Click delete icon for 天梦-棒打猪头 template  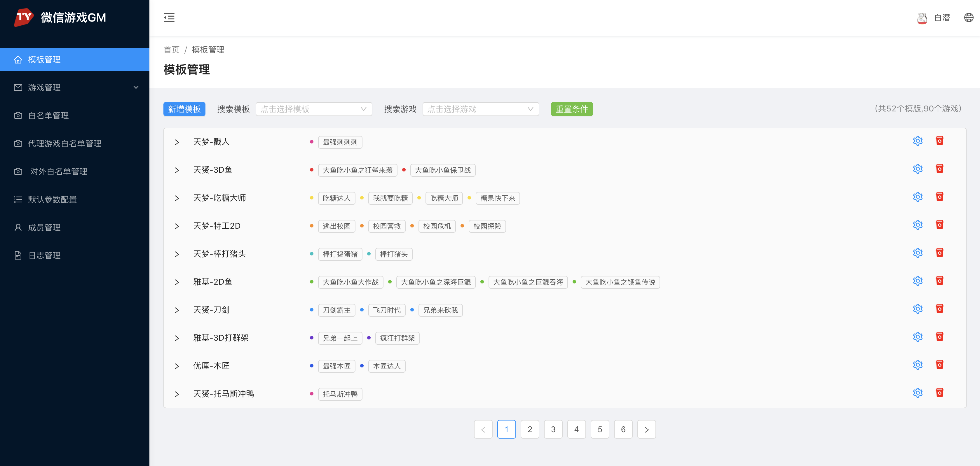[939, 253]
